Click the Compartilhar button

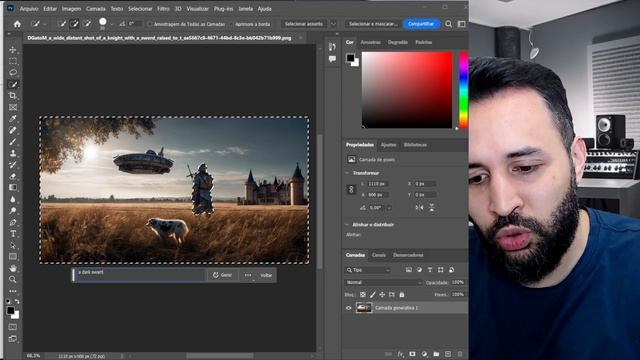point(421,24)
